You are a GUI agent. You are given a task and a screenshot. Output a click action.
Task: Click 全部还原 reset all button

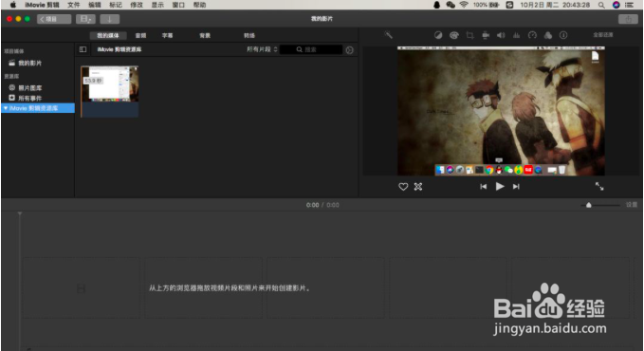tap(603, 35)
